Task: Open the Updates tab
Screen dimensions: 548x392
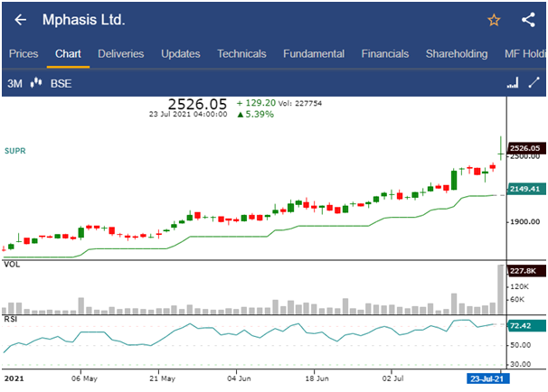Action: tap(180, 54)
